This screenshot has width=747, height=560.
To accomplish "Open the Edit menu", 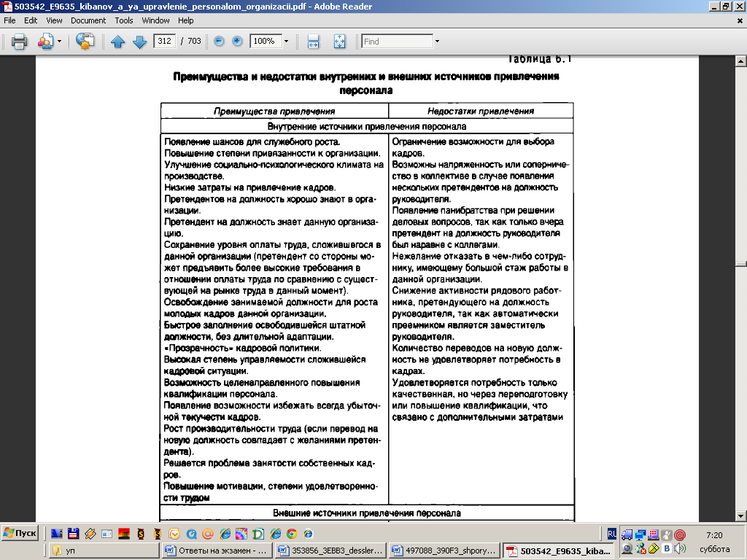I will click(x=31, y=20).
